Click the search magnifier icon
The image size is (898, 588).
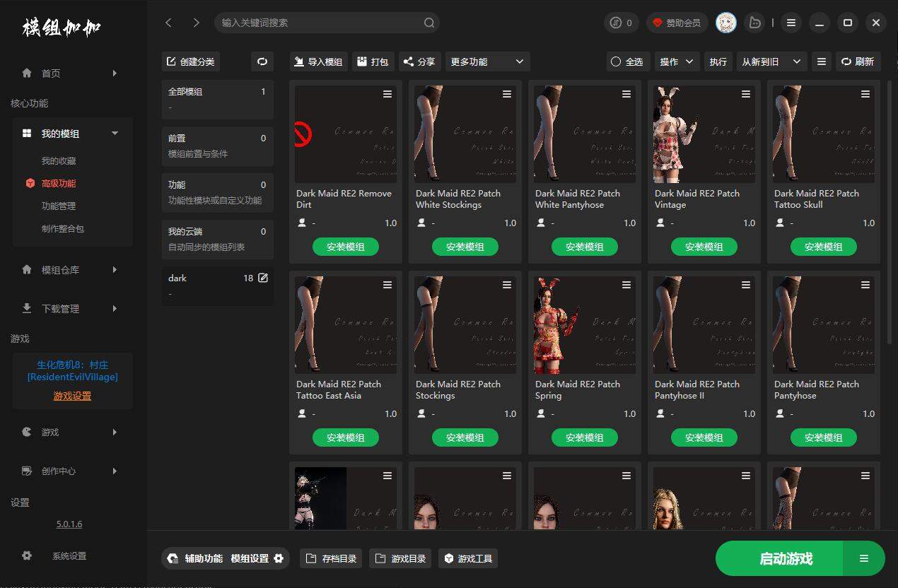429,23
